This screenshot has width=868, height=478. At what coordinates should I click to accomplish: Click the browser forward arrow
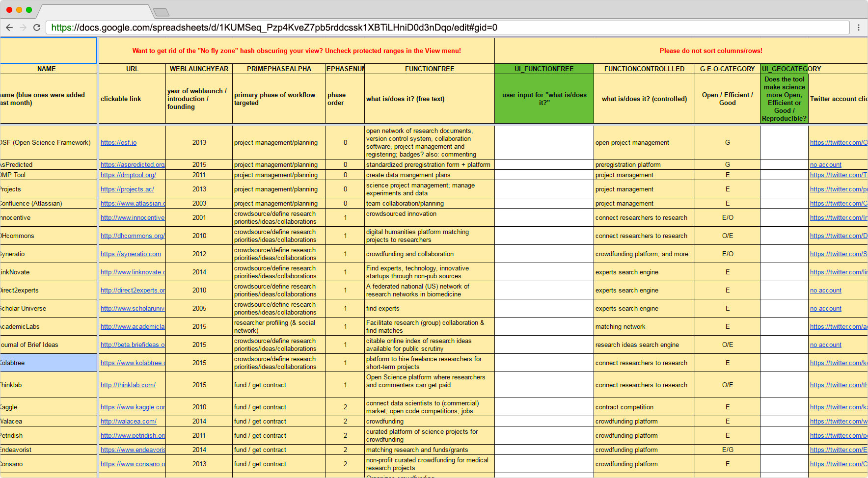[x=23, y=27]
